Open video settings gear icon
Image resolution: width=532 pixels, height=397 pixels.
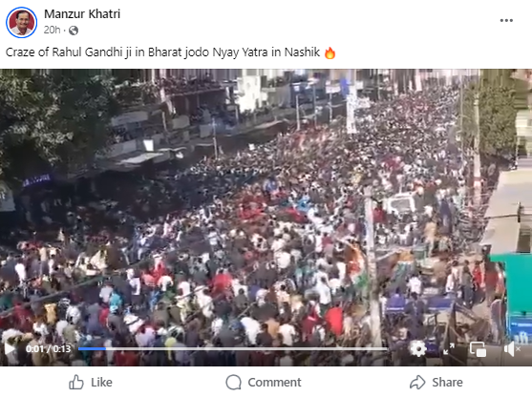418,348
